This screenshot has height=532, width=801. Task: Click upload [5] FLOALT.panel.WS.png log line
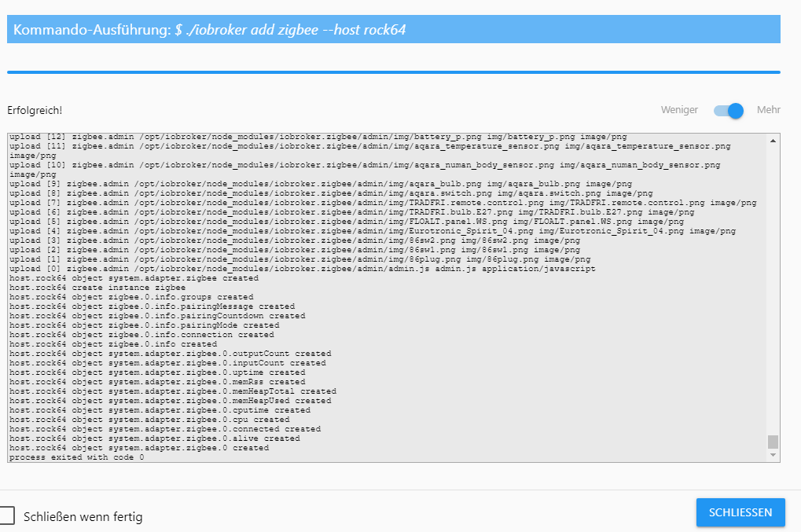point(347,222)
